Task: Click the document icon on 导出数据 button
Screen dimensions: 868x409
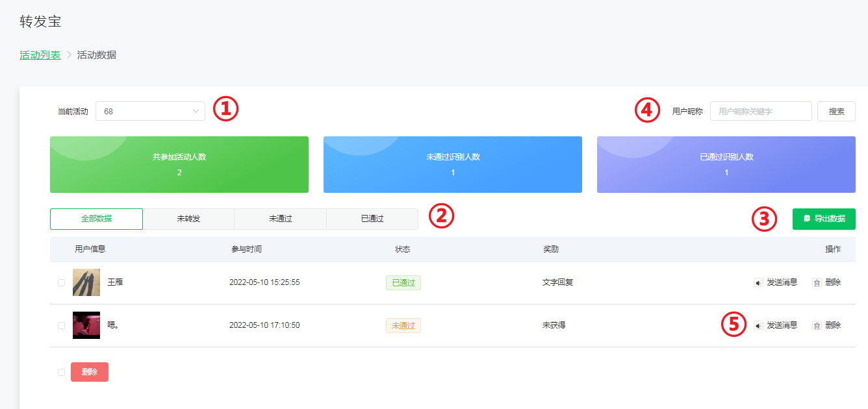Action: (807, 219)
